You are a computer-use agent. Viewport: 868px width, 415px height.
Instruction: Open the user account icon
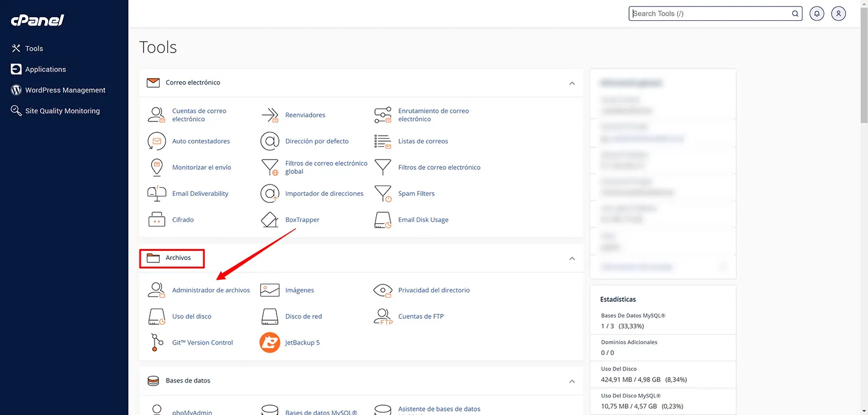point(838,13)
